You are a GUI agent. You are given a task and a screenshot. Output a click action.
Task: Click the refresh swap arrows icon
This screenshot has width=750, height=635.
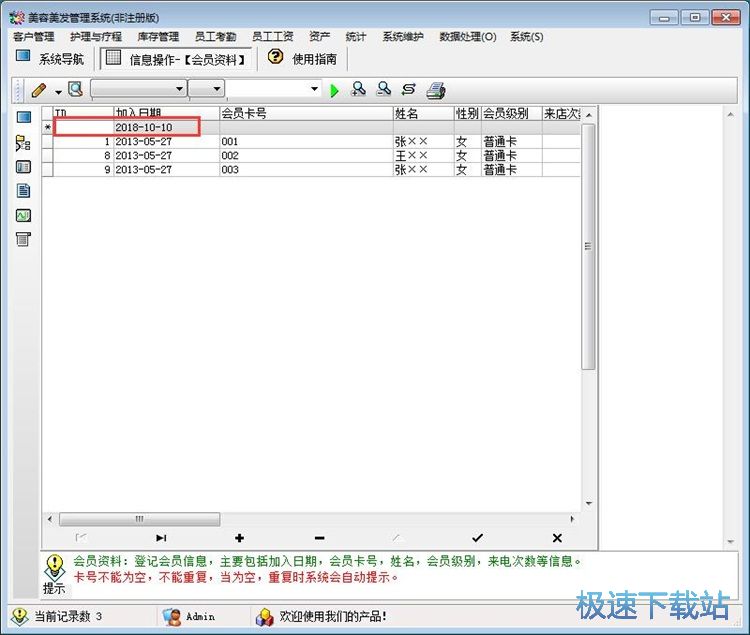pos(408,89)
